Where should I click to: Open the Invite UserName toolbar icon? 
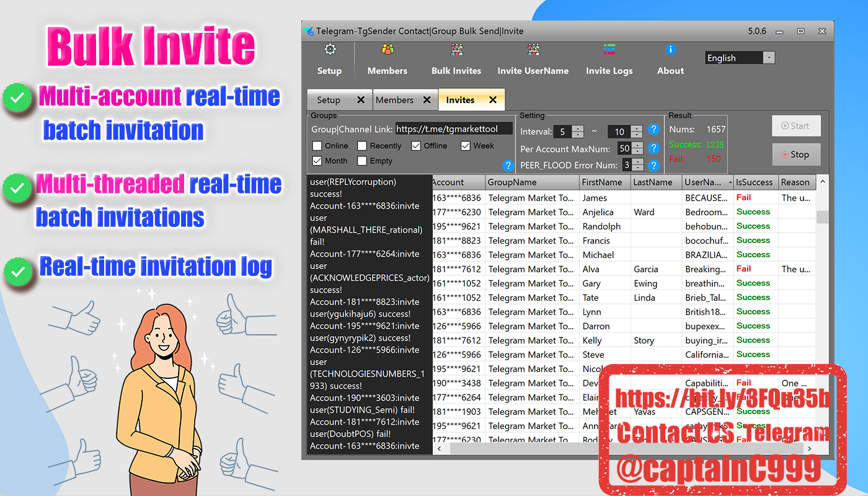(x=533, y=50)
